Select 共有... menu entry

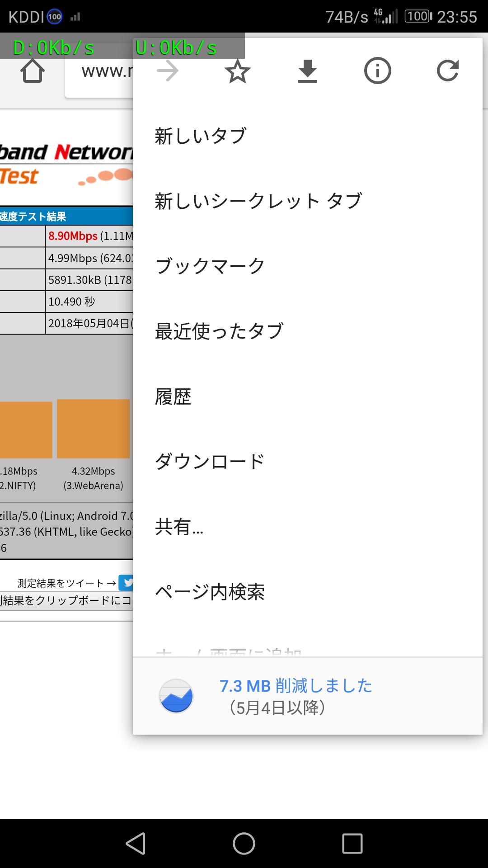pyautogui.click(x=307, y=527)
